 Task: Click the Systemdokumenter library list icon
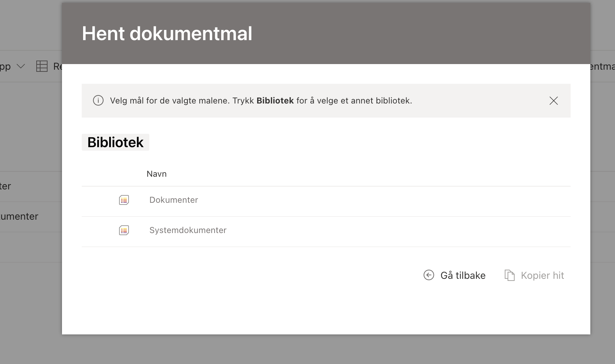124,230
